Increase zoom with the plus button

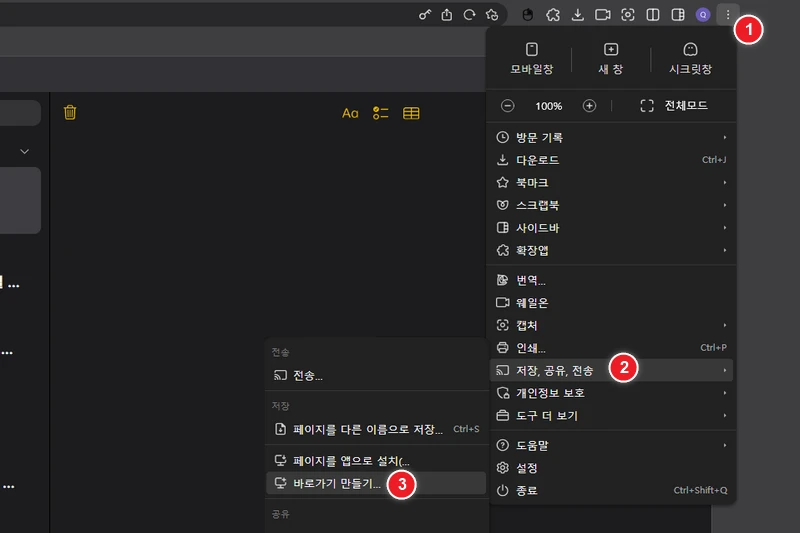tap(589, 106)
